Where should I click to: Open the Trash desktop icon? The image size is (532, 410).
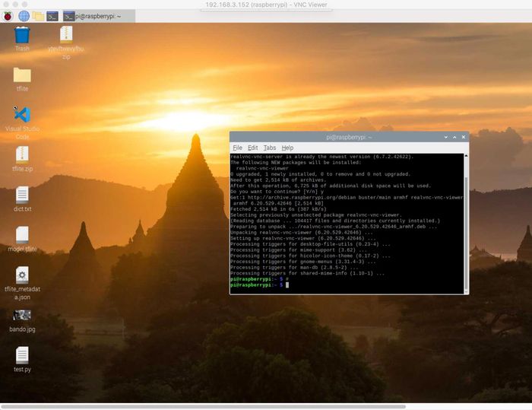[22, 35]
